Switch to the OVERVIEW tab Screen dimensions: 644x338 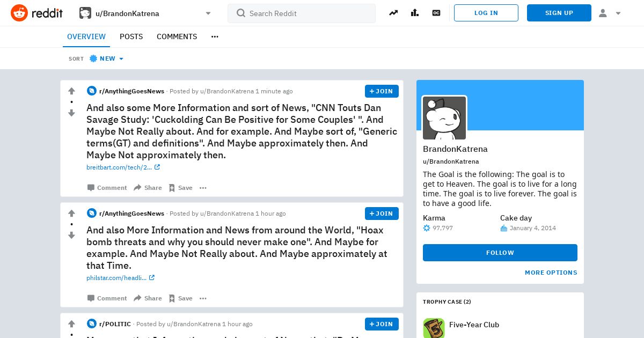click(86, 36)
